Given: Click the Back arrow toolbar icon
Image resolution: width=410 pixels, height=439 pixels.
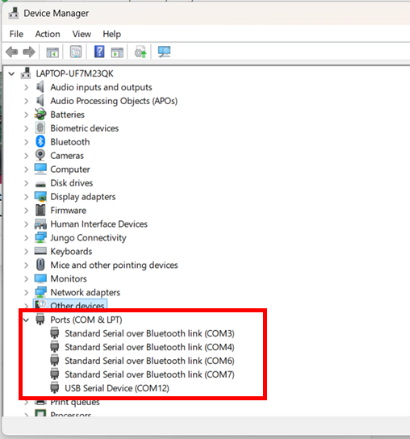Looking at the screenshot, I should 12,52.
